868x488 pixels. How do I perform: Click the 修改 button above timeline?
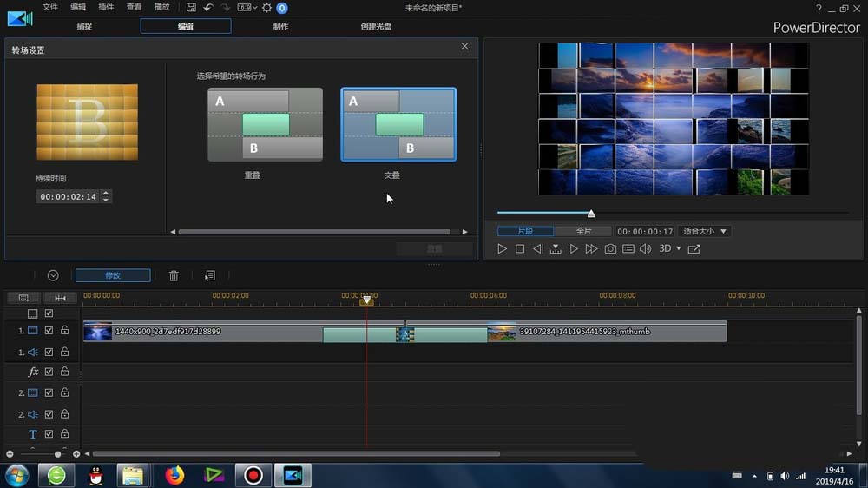[x=113, y=275]
